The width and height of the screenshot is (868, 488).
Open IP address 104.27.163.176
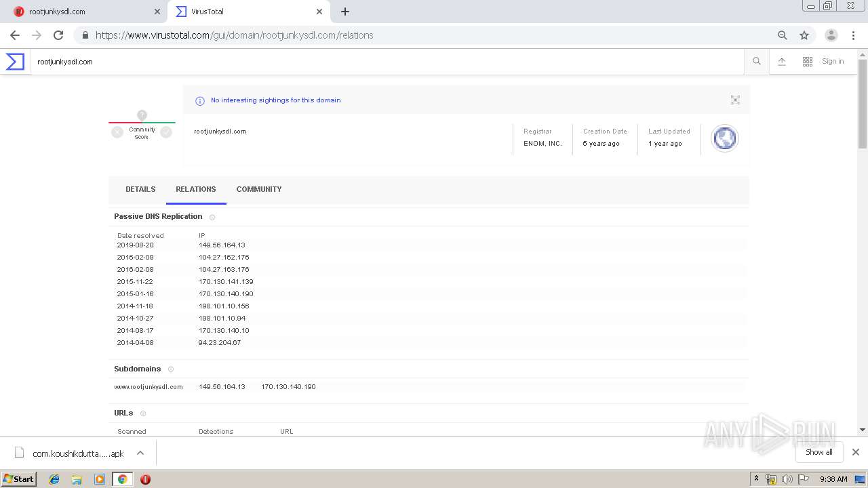coord(224,269)
